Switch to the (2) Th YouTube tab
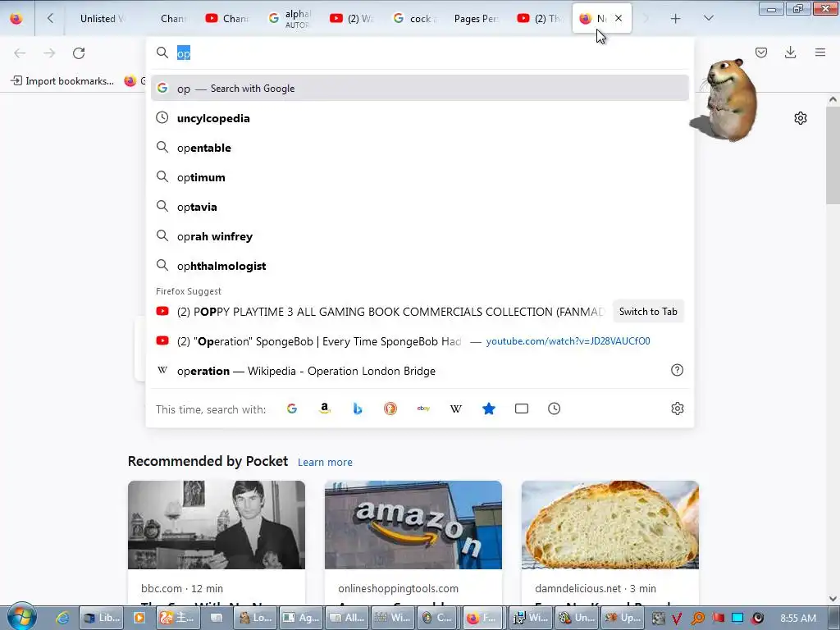The image size is (840, 630). pos(540,19)
